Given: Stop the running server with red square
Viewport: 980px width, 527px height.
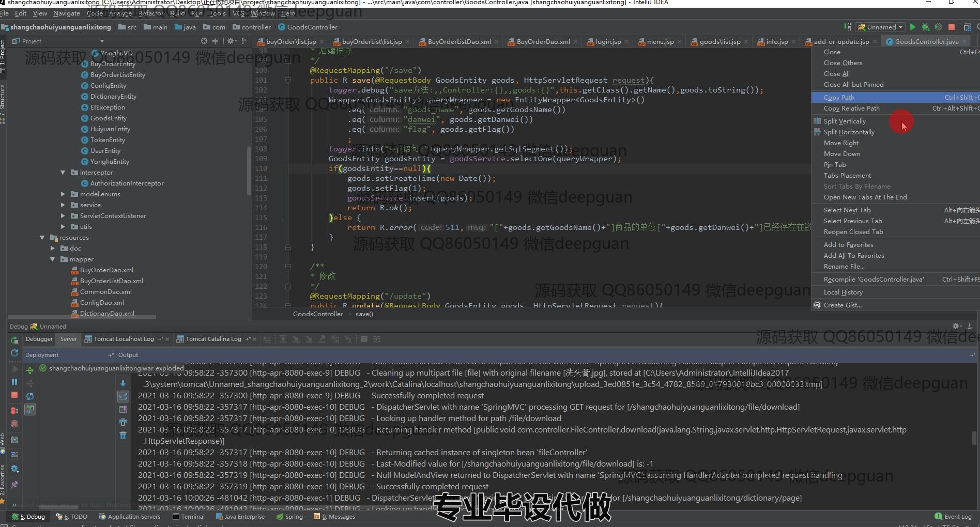Looking at the screenshot, I should [951, 27].
